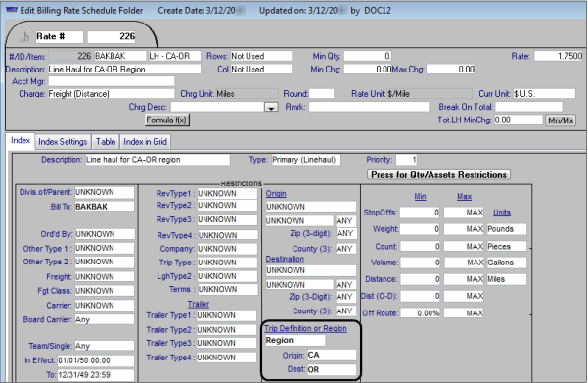Click the Distance Max field

(465, 279)
